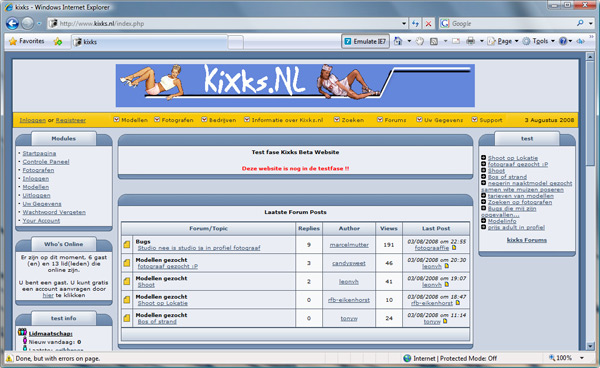The width and height of the screenshot is (600, 368).
Task: Open the kixks Forums link
Action: coord(527,240)
